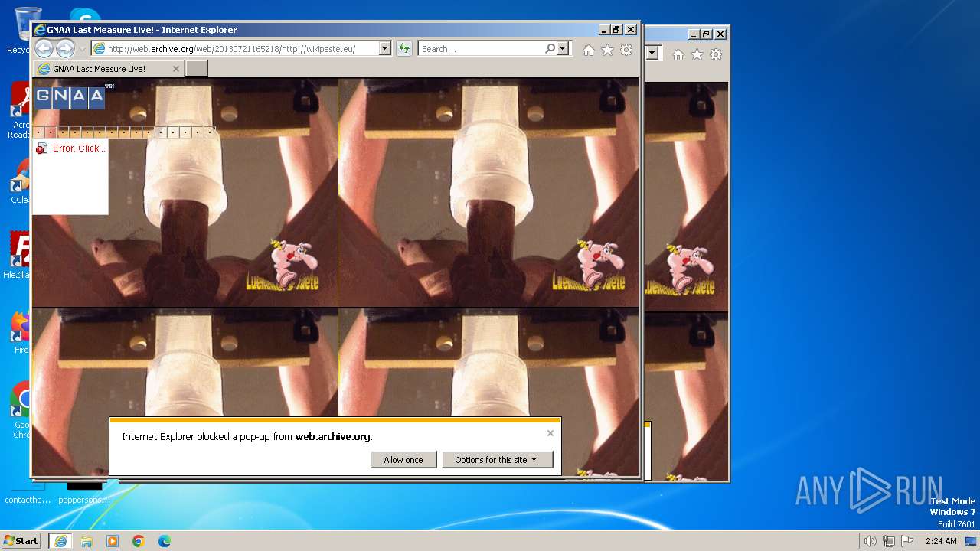Screen dimensions: 980x551
Task: Go back using the IE back arrow
Action: click(x=44, y=49)
